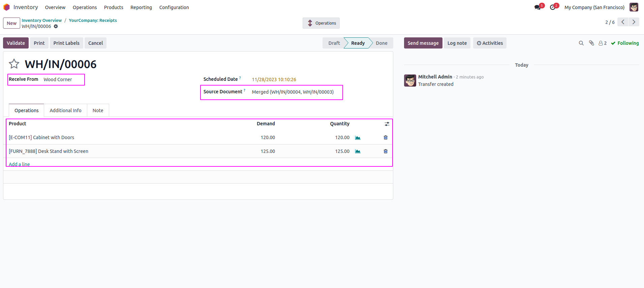Image resolution: width=644 pixels, height=288 pixels.
Task: Open the gear actions menu beside WH/IN/00006
Action: pyautogui.click(x=56, y=26)
